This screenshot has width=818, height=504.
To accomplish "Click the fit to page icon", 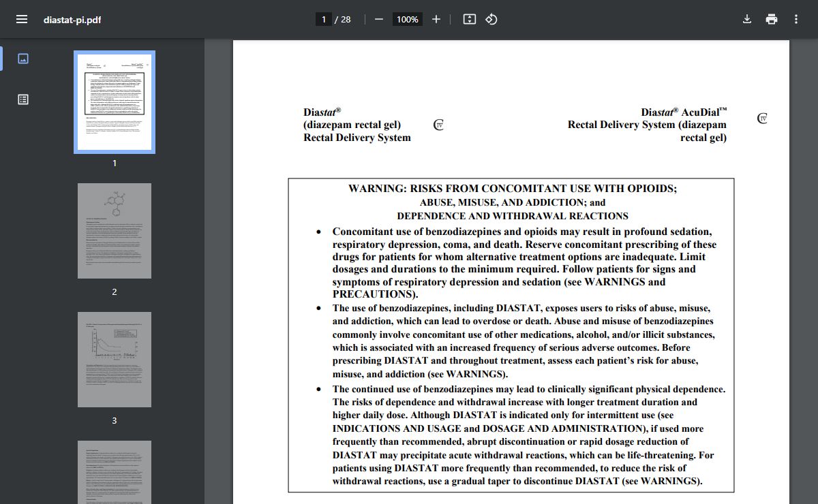I will click(x=469, y=19).
